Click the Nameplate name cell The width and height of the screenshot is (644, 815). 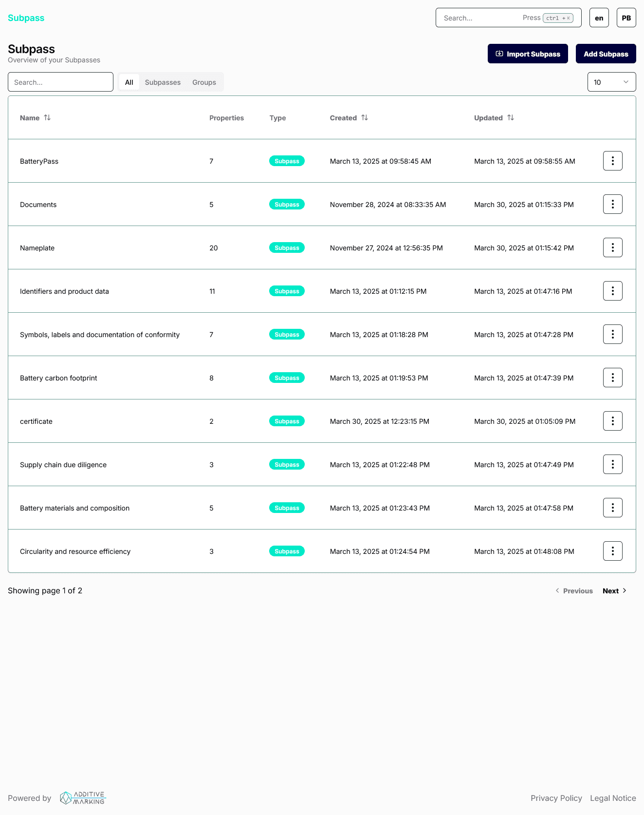pos(37,248)
